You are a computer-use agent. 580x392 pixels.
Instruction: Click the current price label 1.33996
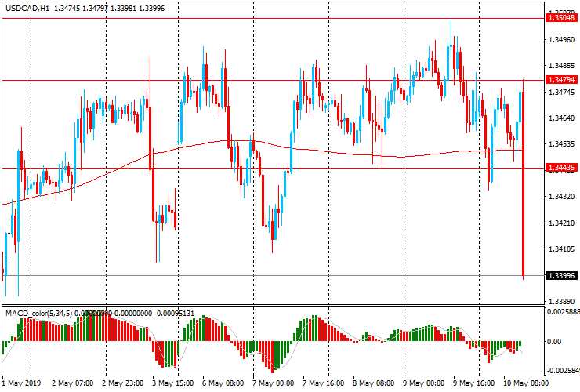tap(561, 276)
